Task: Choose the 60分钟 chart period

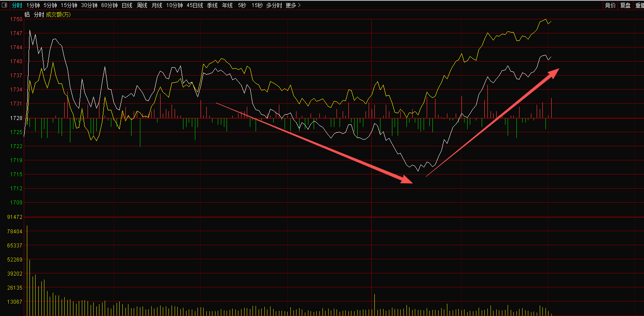Action: (x=109, y=5)
